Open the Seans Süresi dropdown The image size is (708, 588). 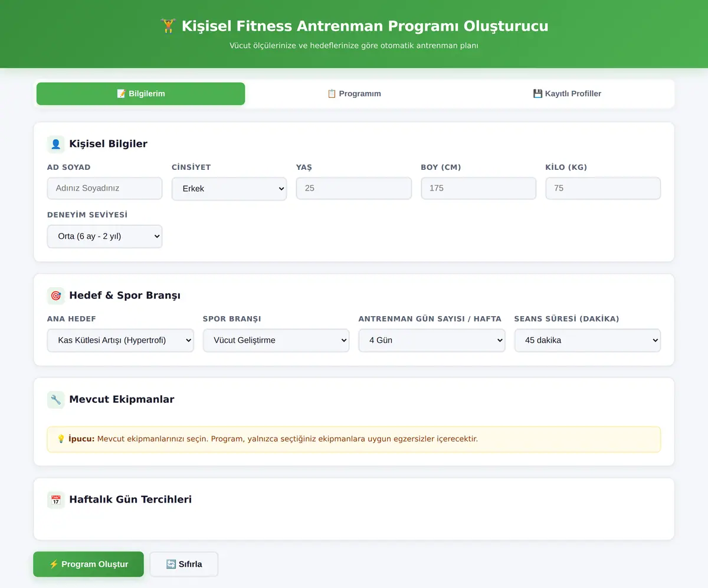coord(588,340)
